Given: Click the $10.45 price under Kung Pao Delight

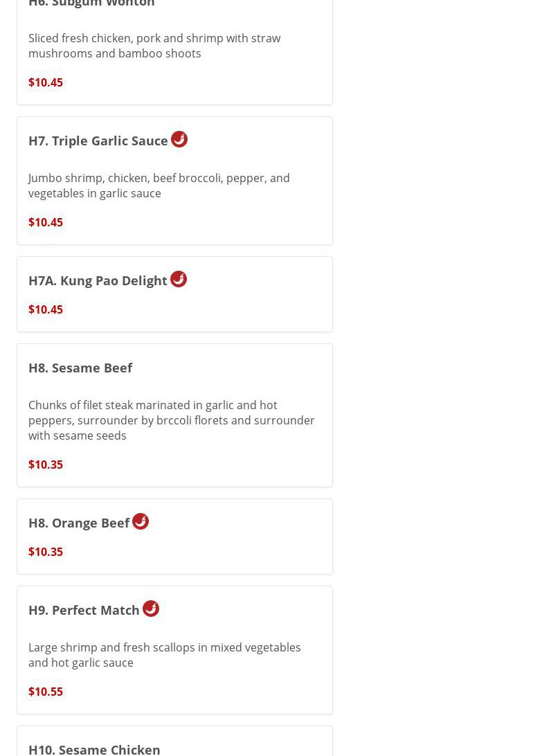Looking at the screenshot, I should [x=46, y=309].
